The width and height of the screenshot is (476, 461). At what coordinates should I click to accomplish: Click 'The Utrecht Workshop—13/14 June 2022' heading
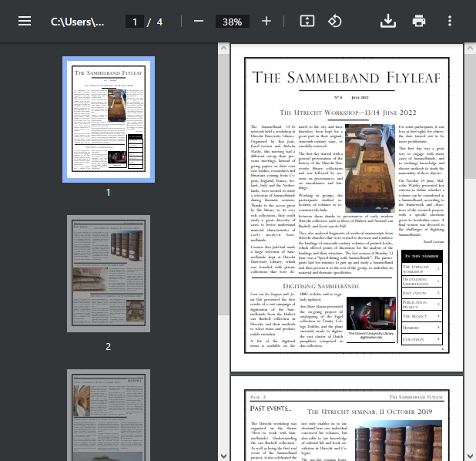point(348,113)
